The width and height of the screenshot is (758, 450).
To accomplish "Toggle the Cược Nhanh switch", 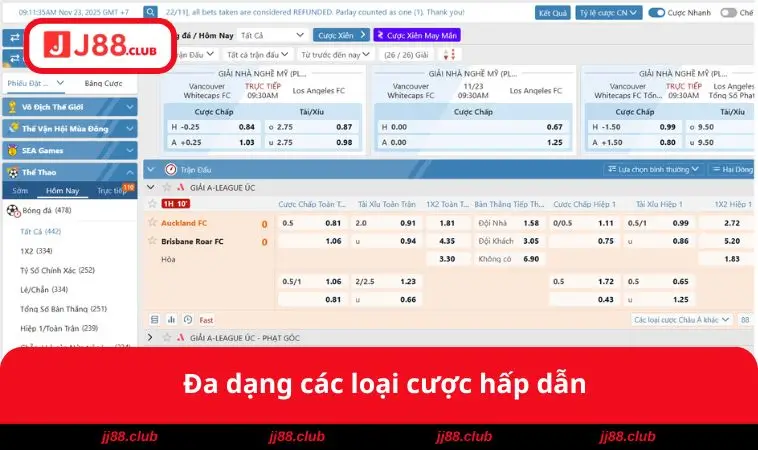I will (656, 13).
